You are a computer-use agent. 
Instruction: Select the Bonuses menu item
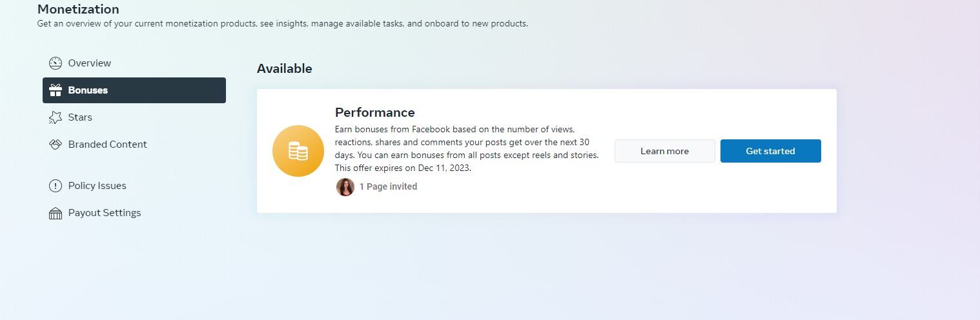coord(134,90)
